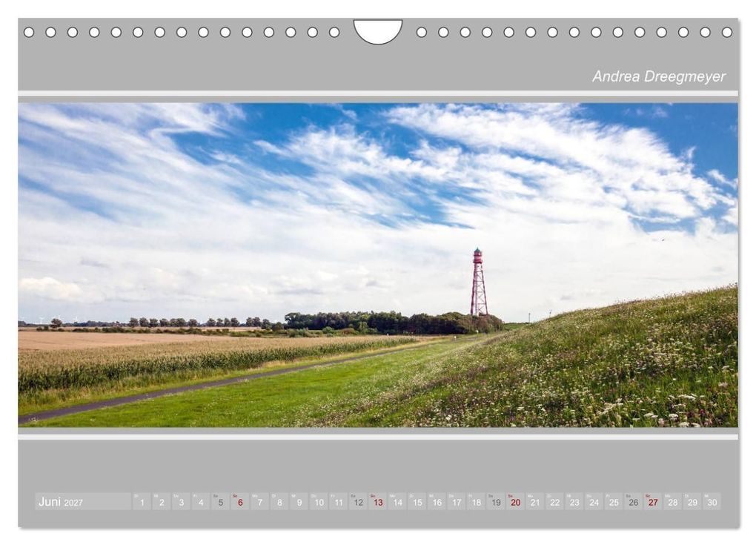This screenshot has height=545, width=756.
Task: Click the red lighthouse tower in photo
Action: pos(478,283)
